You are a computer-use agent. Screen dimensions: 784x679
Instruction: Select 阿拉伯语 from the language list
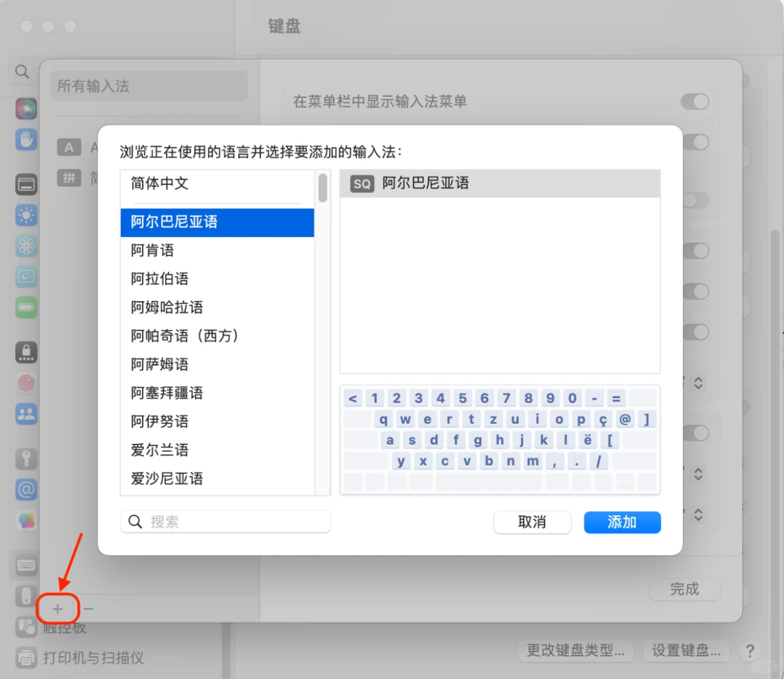click(x=159, y=279)
